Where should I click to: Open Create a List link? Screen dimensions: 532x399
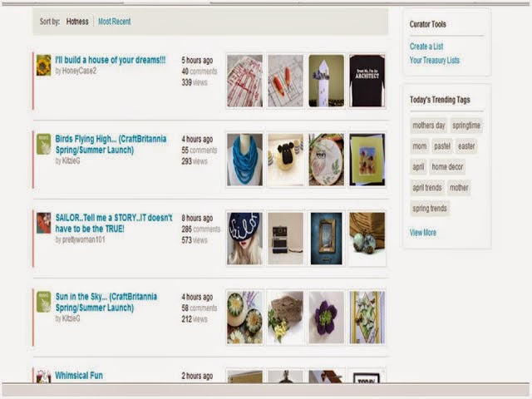pyautogui.click(x=426, y=47)
